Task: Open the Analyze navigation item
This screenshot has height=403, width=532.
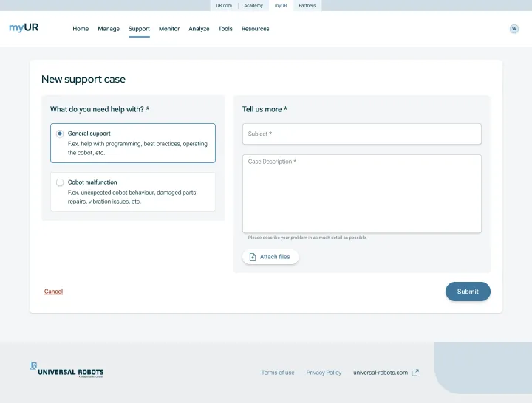Action: point(199,29)
